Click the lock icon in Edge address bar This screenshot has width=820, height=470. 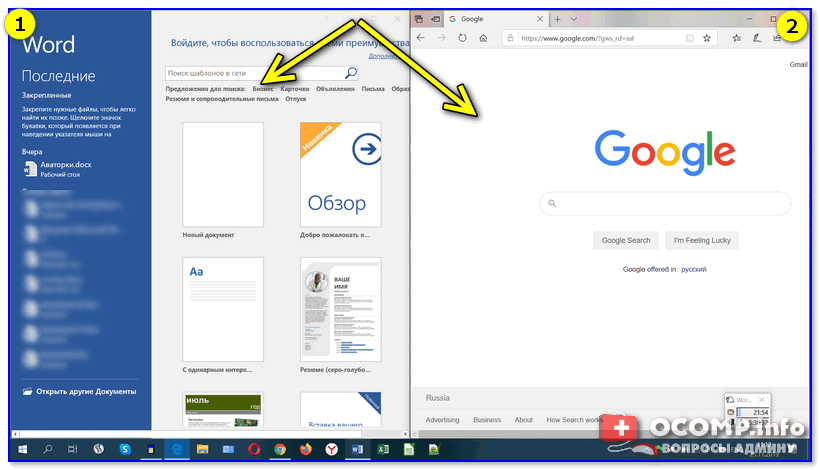510,38
